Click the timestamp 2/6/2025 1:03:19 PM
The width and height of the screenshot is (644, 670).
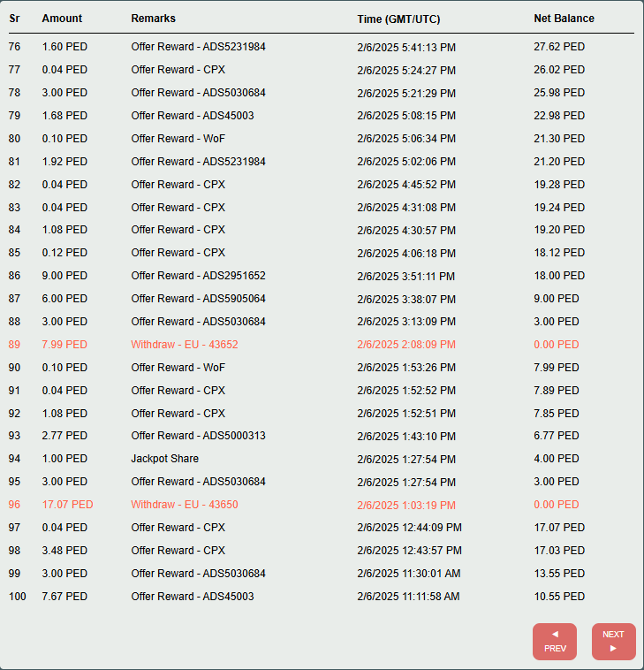[406, 505]
